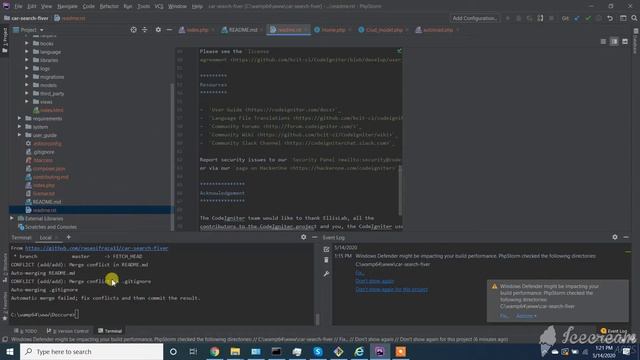The width and height of the screenshot is (640, 360).
Task: Open the Tools menu
Action: pyautogui.click(x=143, y=7)
